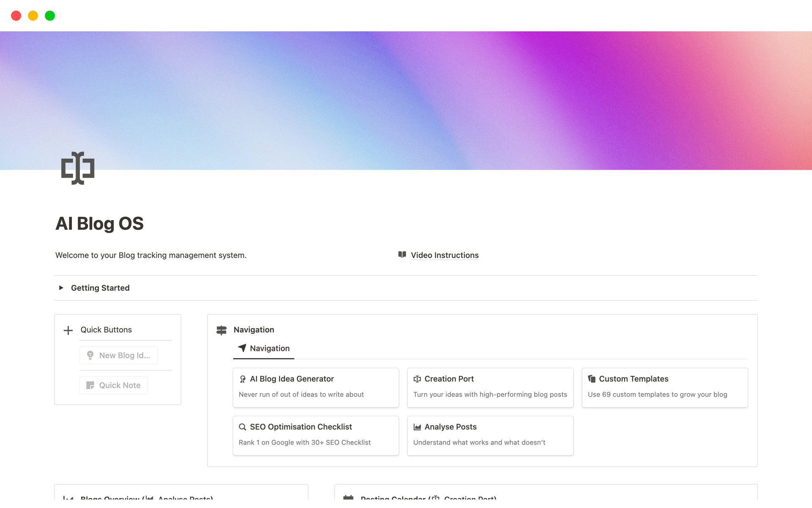
Task: Click the chart icon on Analyse Posts card
Action: point(417,427)
